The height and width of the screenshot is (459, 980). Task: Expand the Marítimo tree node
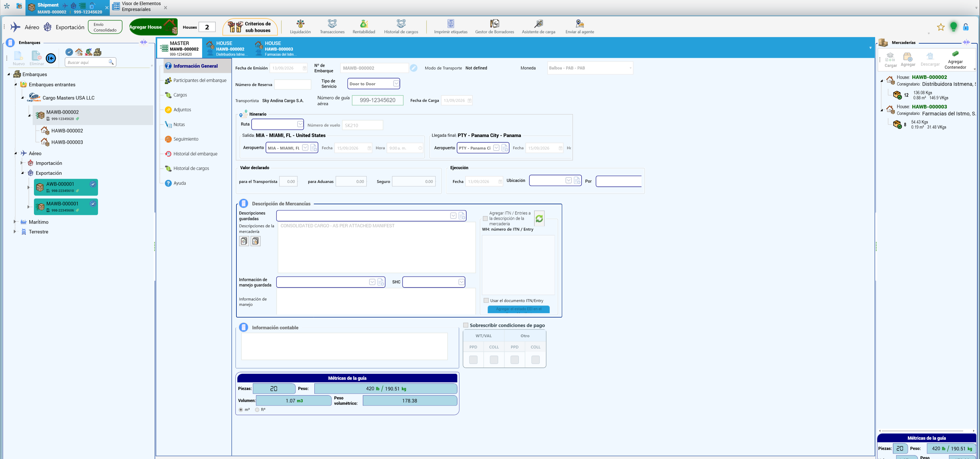pos(15,222)
